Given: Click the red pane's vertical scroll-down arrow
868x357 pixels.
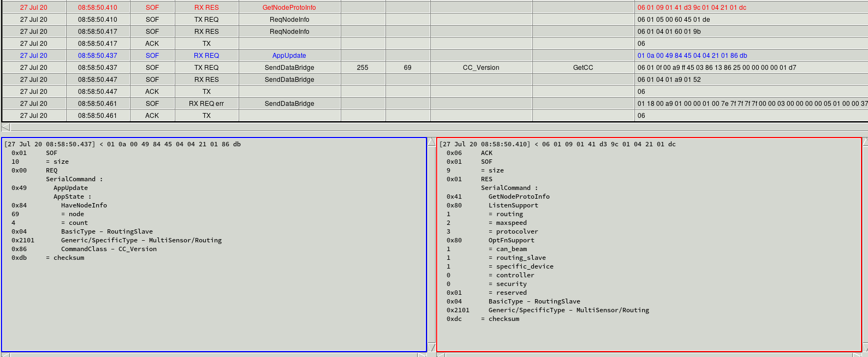Looking at the screenshot, I should pyautogui.click(x=865, y=347).
